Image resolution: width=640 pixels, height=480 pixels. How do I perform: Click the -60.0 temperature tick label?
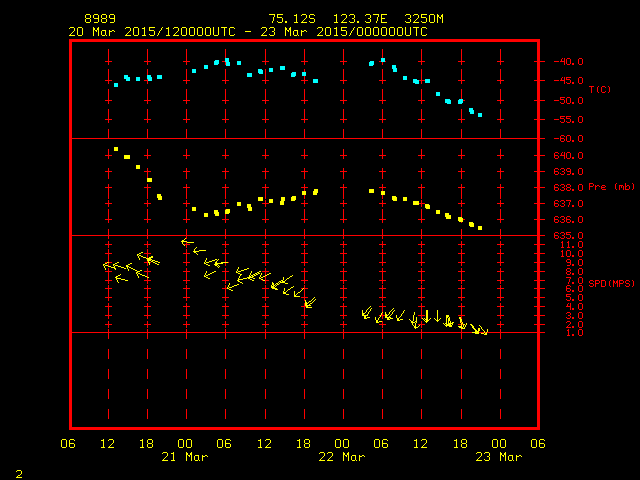tap(568, 139)
